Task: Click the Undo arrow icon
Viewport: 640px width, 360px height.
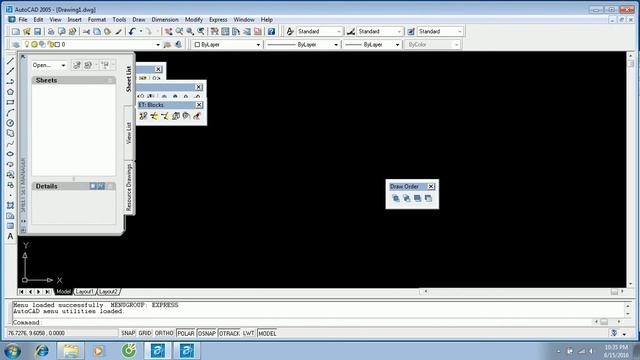Action: (132, 31)
